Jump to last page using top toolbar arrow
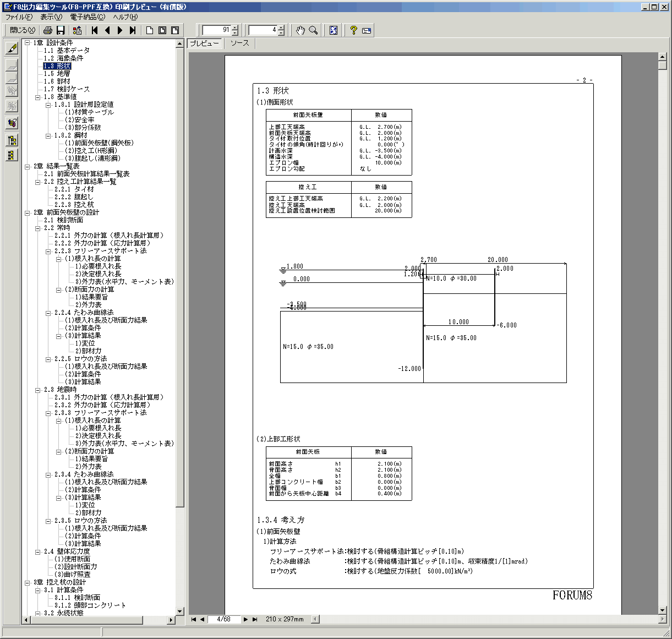This screenshot has width=672, height=639. coord(133,30)
